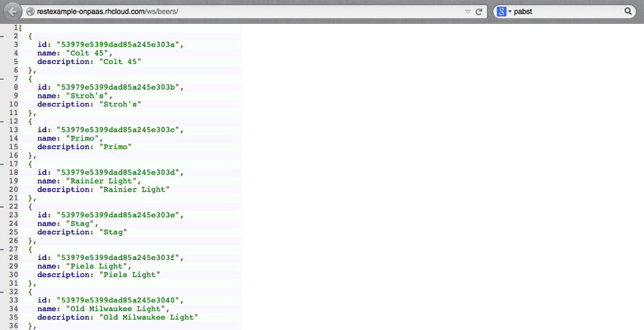Collapse the JSON object at line 2

pyautogui.click(x=2, y=36)
